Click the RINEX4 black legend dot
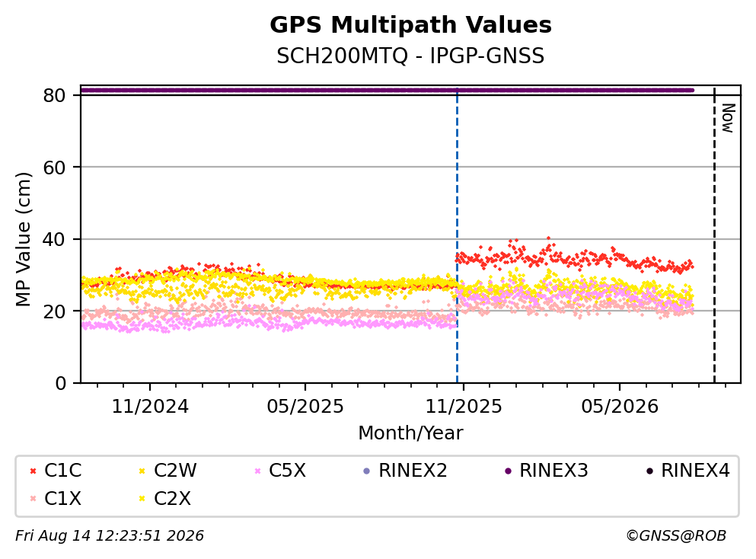This screenshot has width=756, height=559. pyautogui.click(x=649, y=471)
